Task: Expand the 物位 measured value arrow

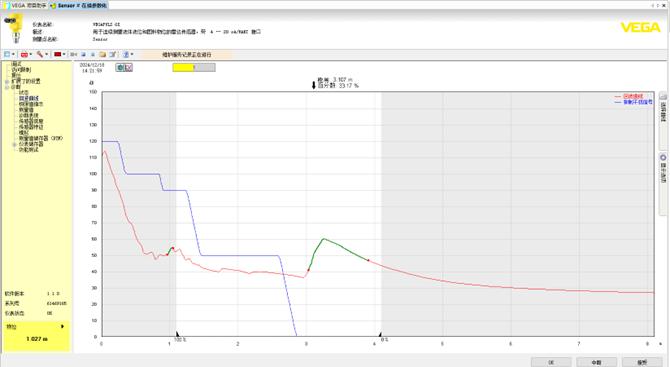Action: click(62, 326)
